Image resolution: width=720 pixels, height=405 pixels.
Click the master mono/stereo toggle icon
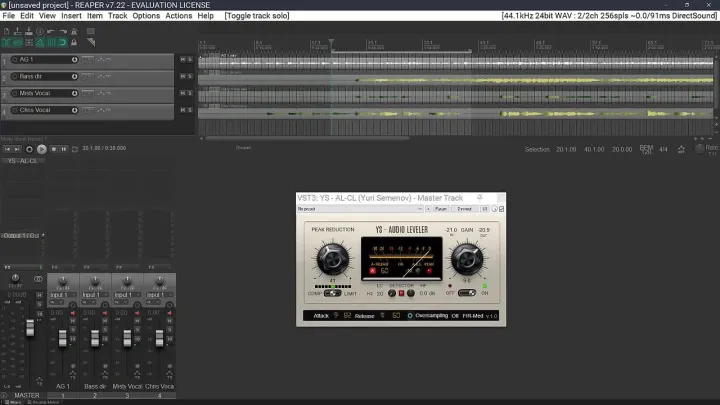pos(38,279)
